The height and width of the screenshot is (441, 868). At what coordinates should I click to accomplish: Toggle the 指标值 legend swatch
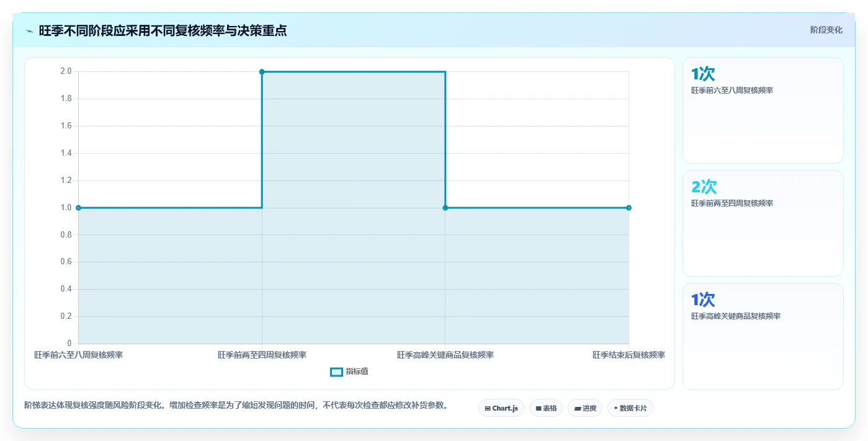[x=336, y=372]
